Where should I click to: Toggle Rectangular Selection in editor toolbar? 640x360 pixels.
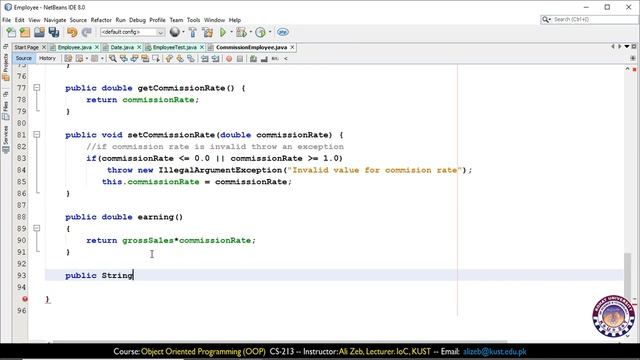point(156,59)
